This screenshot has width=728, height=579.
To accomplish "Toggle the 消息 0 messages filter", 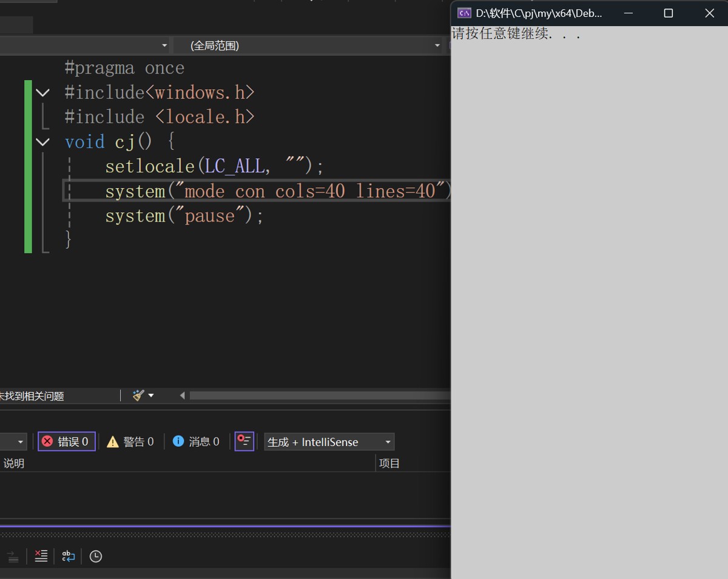I will coord(196,441).
